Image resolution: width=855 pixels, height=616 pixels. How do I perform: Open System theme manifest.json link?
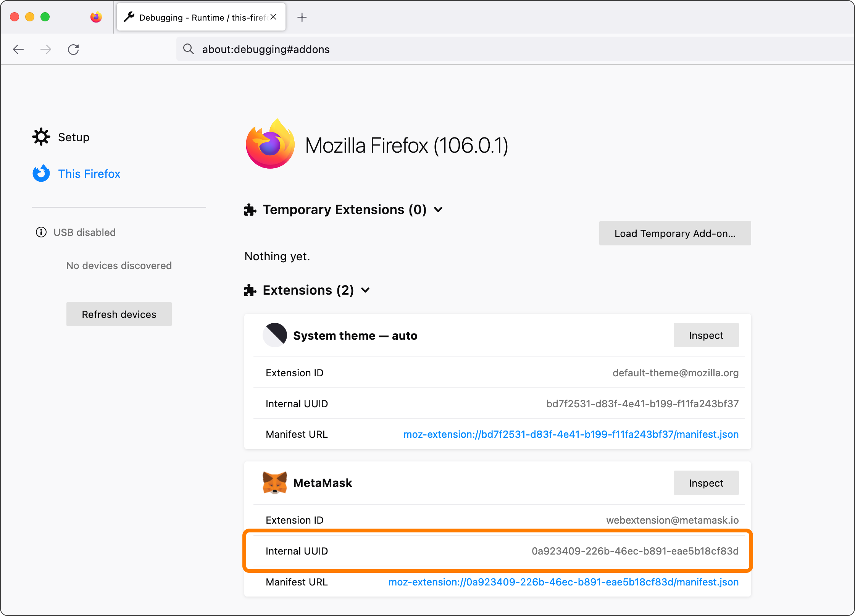tap(571, 434)
